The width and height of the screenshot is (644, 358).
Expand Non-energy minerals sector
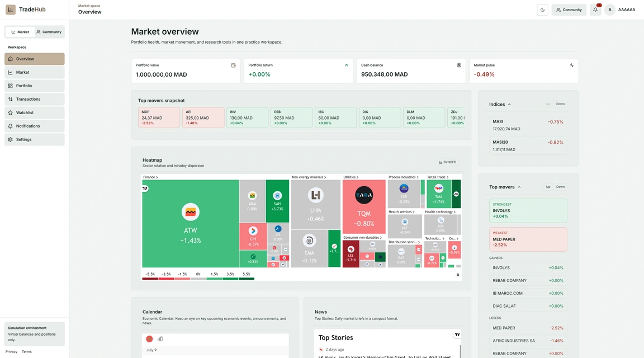pyautogui.click(x=309, y=177)
